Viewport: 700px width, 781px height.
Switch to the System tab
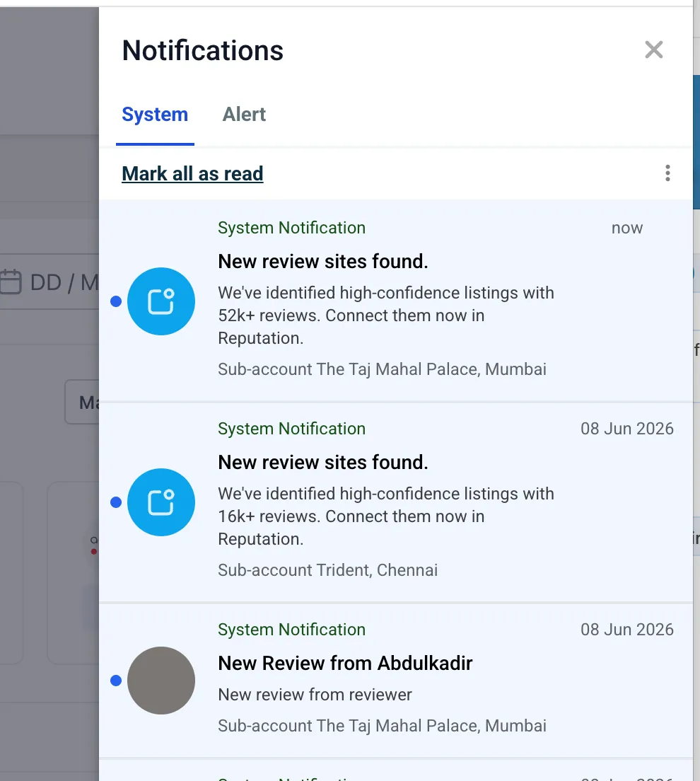click(x=155, y=115)
